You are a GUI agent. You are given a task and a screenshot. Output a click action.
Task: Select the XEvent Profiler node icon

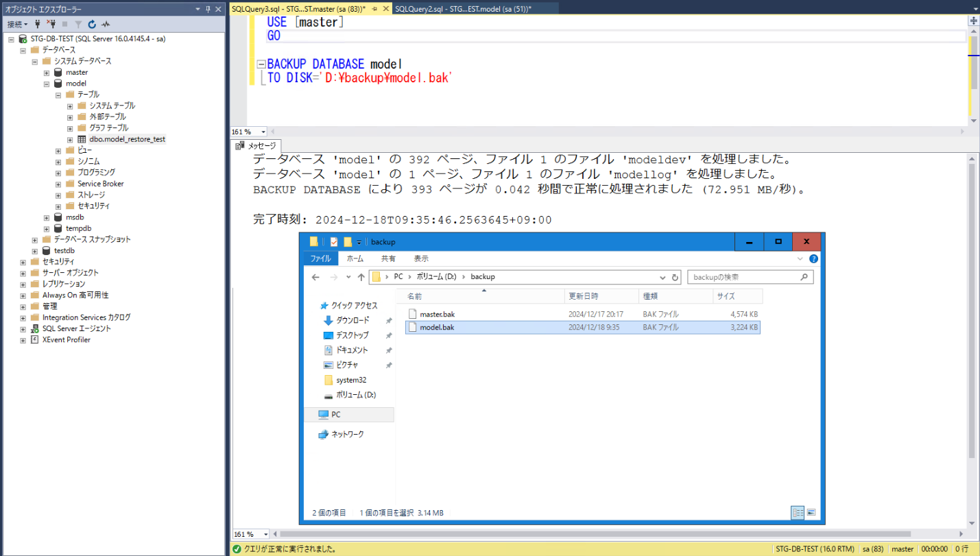click(x=35, y=339)
